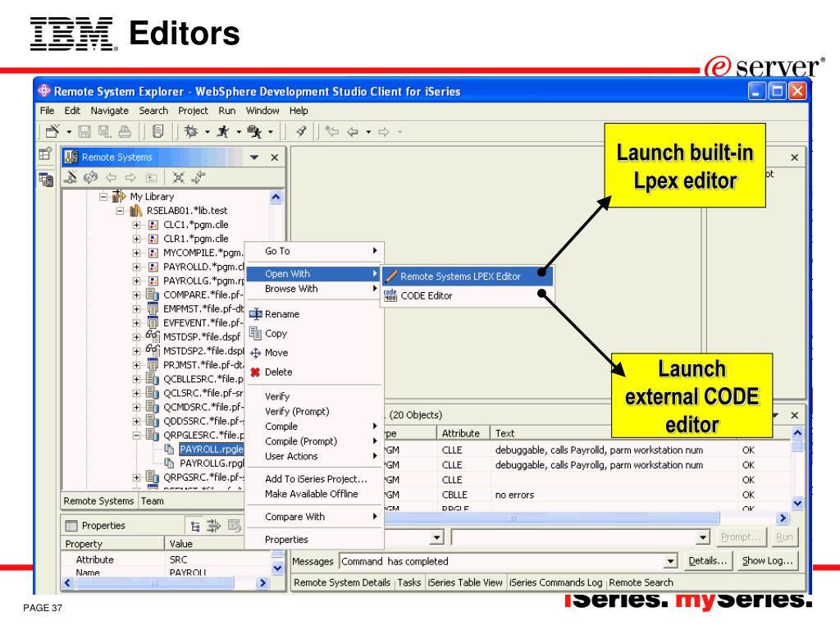Collapse the My Library tree node
Screen dimensions: 840x630
pyautogui.click(x=103, y=197)
